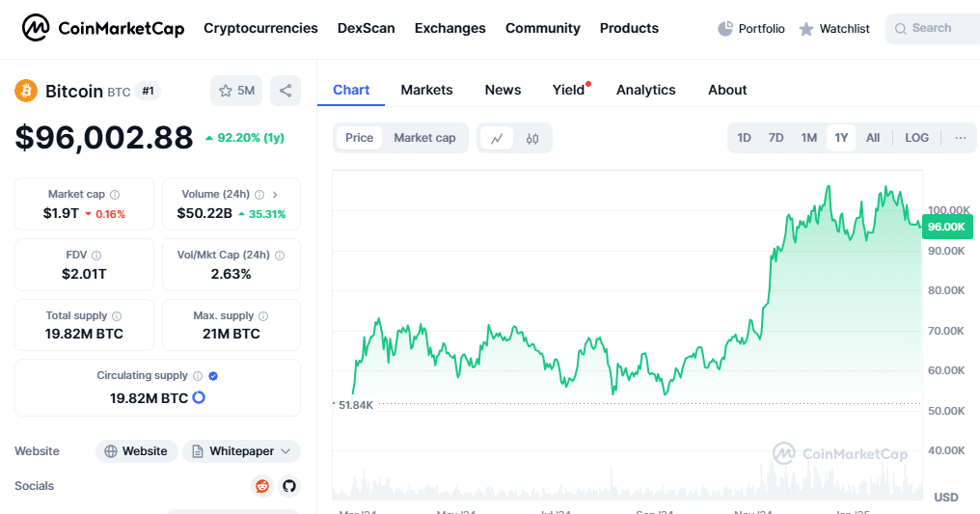Click the Website button label
This screenshot has width=980, height=514.
145,451
